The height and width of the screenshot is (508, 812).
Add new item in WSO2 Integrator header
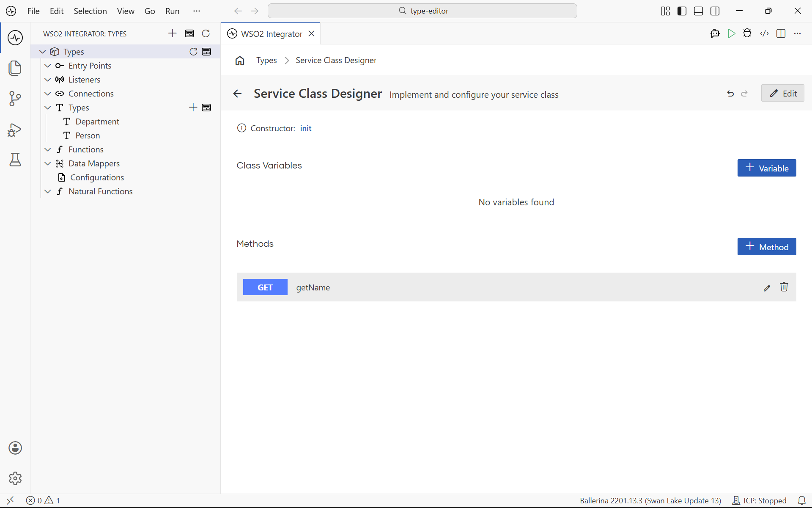coord(173,33)
